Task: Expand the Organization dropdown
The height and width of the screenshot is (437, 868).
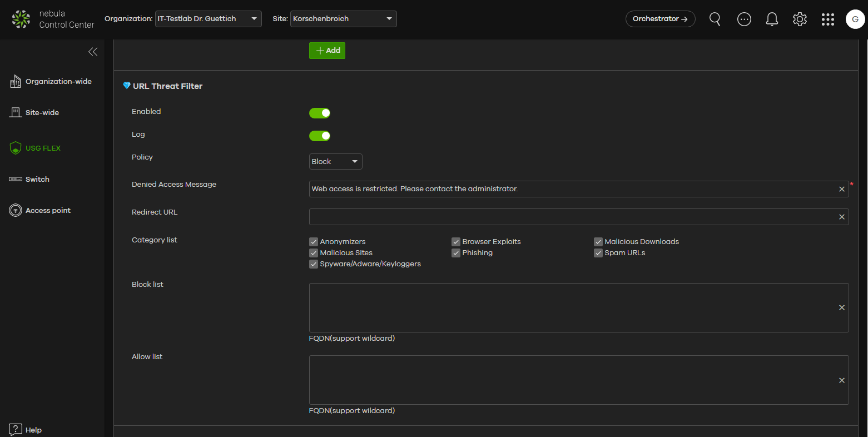Action: pos(208,19)
